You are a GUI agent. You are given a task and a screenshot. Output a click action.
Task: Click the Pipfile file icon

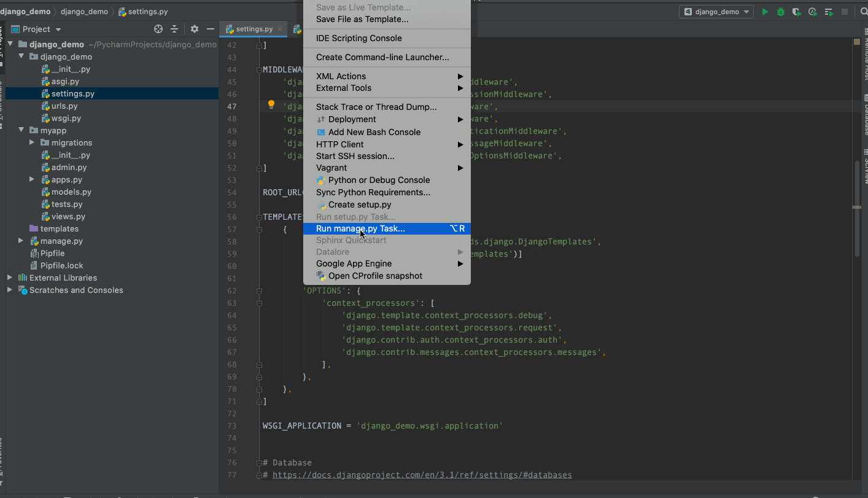click(35, 253)
